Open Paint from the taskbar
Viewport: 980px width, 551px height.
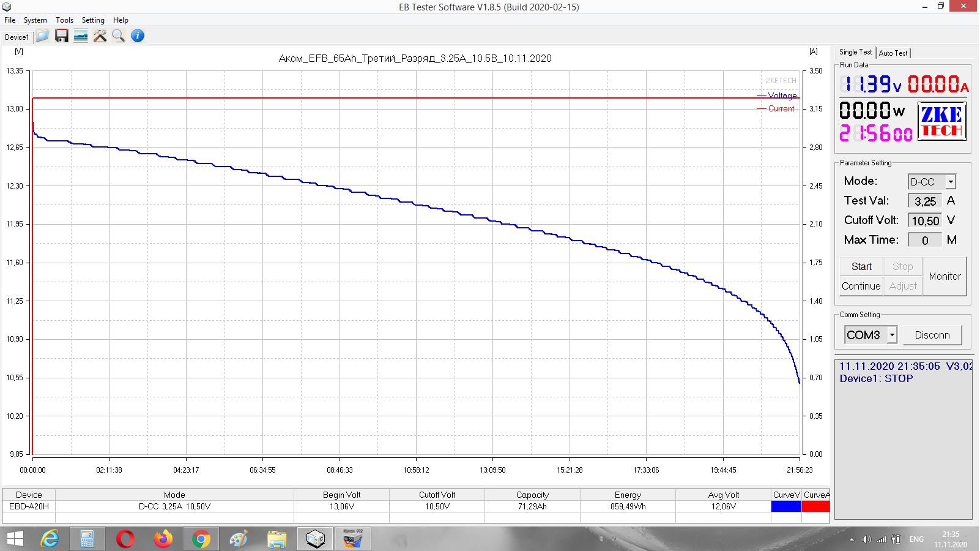[x=239, y=539]
